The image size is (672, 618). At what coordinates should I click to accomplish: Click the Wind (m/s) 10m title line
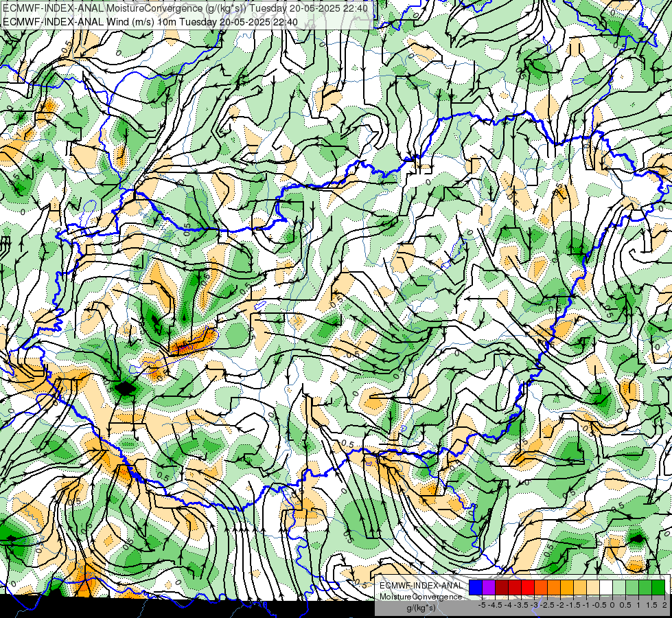coord(150,21)
